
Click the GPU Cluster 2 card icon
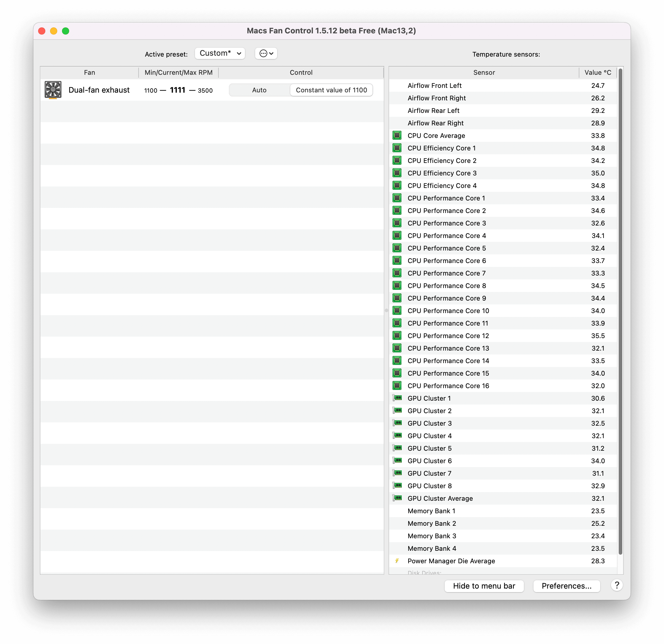[x=397, y=411]
